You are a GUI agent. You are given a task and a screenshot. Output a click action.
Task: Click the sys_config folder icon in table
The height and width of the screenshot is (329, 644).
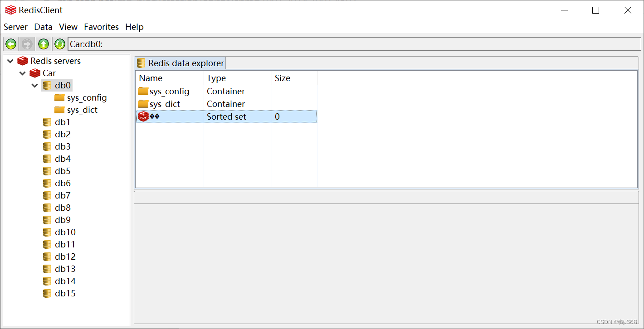(x=143, y=91)
